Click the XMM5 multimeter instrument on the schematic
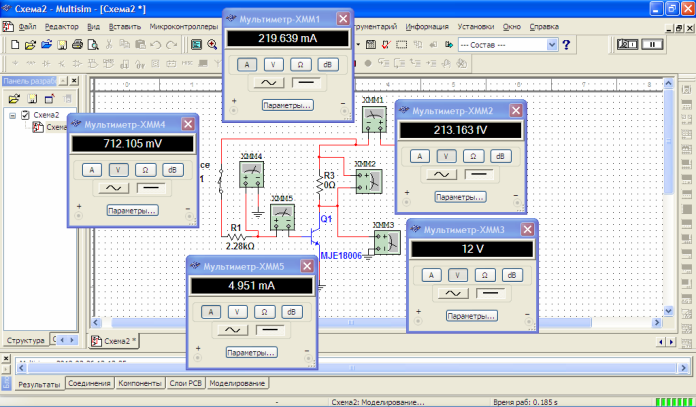 282,217
